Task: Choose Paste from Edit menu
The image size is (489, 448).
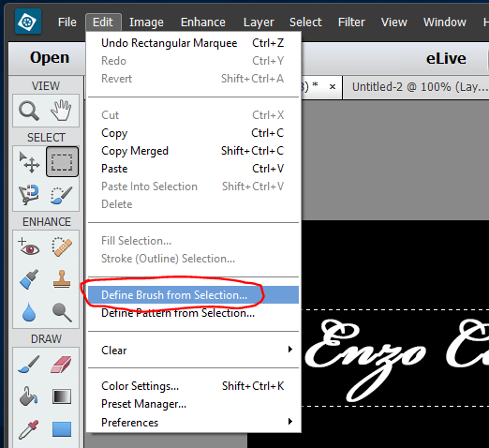Action: pos(193,169)
